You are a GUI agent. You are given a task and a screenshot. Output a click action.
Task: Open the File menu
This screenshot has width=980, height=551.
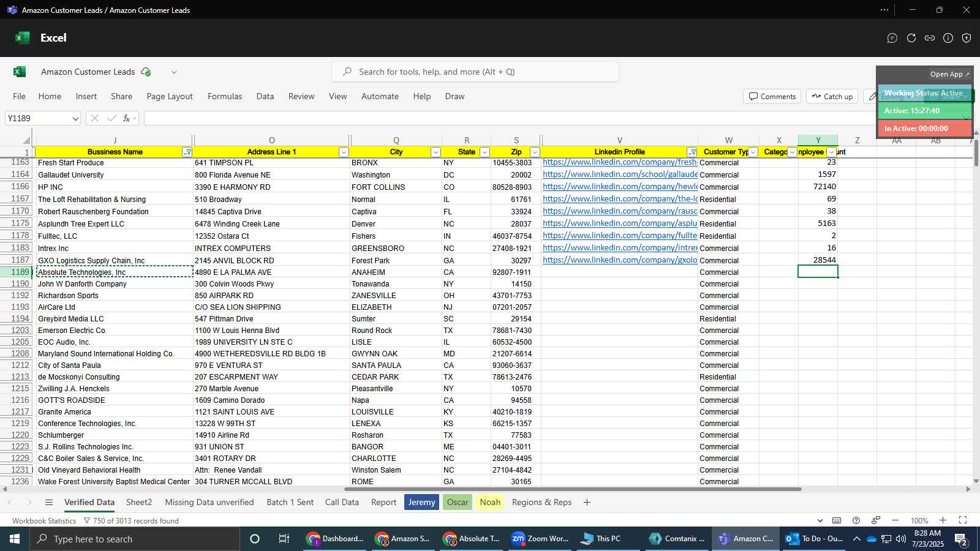(20, 96)
